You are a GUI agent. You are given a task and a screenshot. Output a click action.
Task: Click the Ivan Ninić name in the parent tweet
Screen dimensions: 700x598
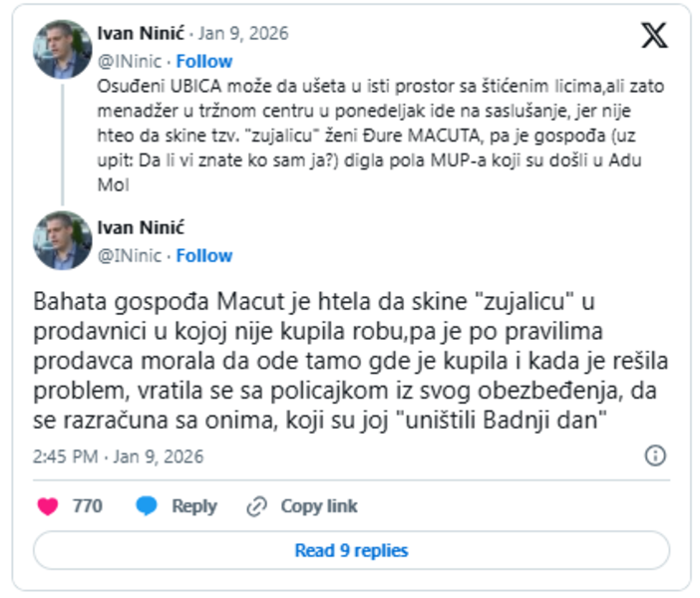coord(142,33)
